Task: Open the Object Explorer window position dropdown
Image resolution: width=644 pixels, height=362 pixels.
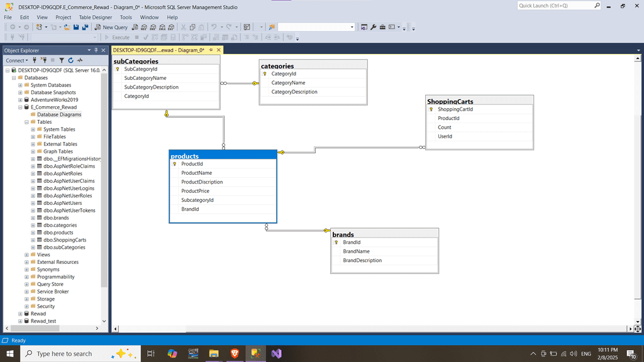Action: (89, 50)
